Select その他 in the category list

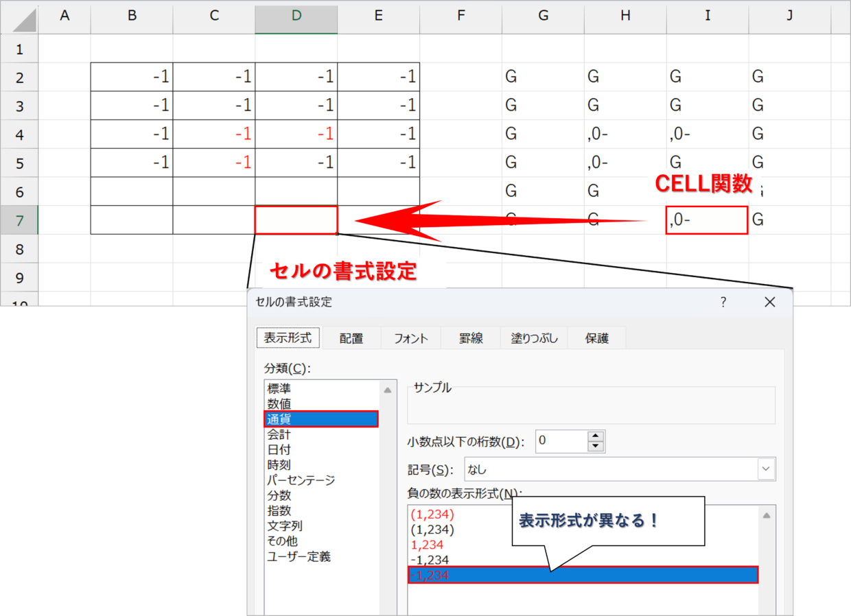coord(321,541)
